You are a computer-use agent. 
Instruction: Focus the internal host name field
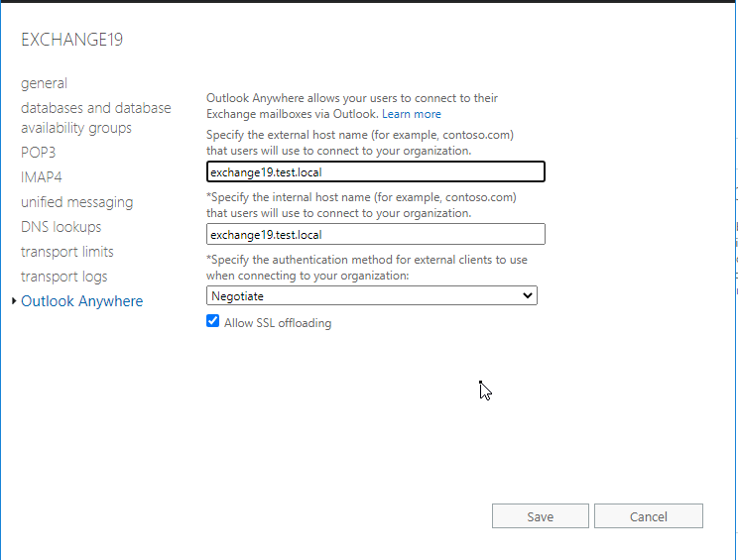[x=376, y=234]
